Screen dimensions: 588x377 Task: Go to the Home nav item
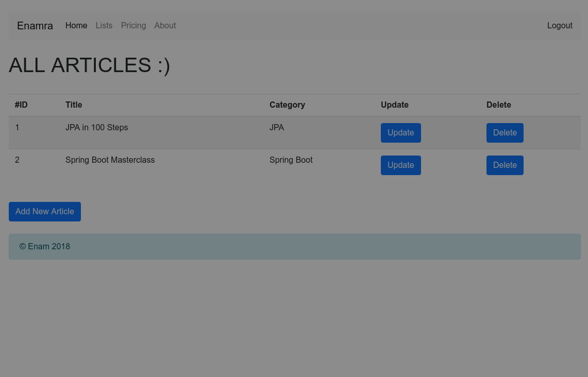click(x=76, y=26)
